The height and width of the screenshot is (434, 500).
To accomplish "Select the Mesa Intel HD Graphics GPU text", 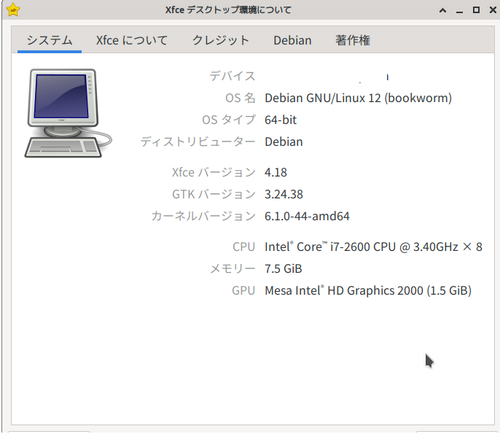I will (368, 291).
